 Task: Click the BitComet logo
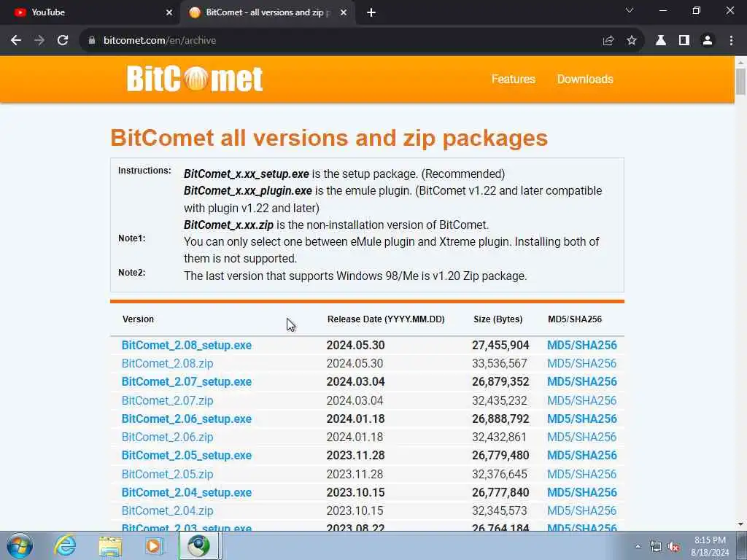(x=194, y=79)
